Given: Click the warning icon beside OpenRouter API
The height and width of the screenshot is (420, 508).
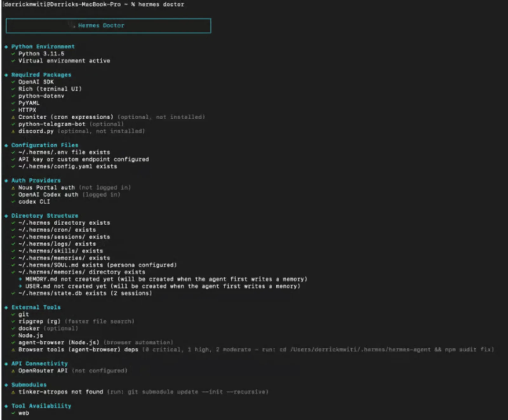Looking at the screenshot, I should point(13,371).
